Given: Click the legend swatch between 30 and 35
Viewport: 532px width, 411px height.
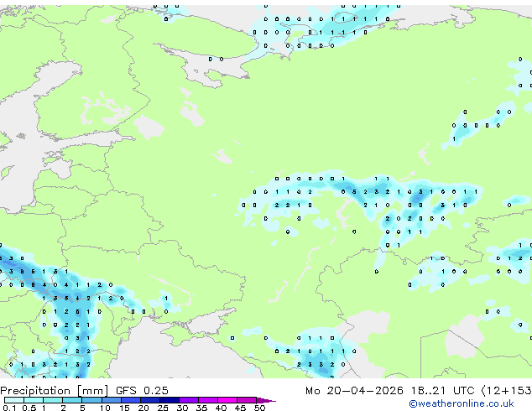Looking at the screenshot, I should [189, 400].
